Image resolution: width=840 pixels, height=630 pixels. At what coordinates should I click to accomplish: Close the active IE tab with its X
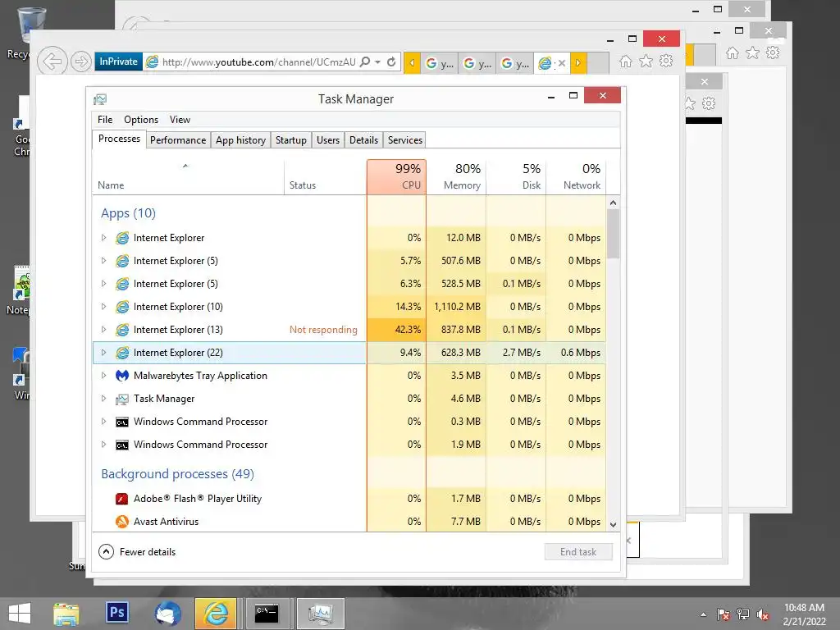pos(561,63)
